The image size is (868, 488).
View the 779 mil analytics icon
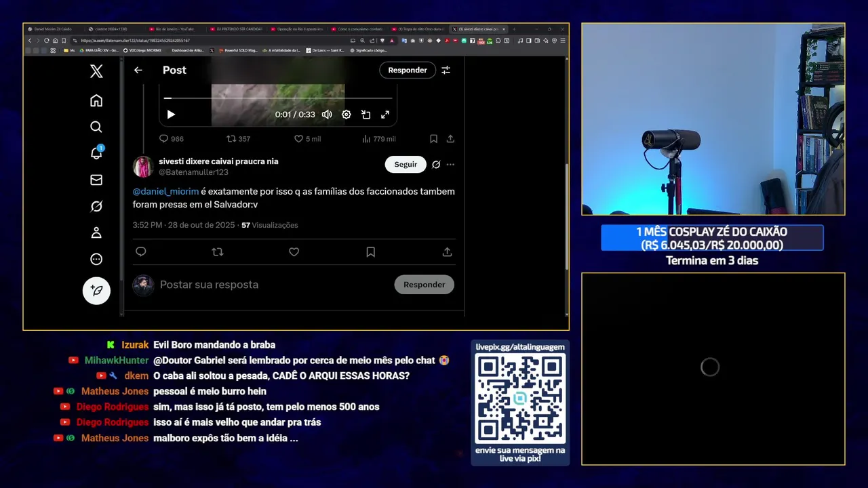[x=366, y=138]
